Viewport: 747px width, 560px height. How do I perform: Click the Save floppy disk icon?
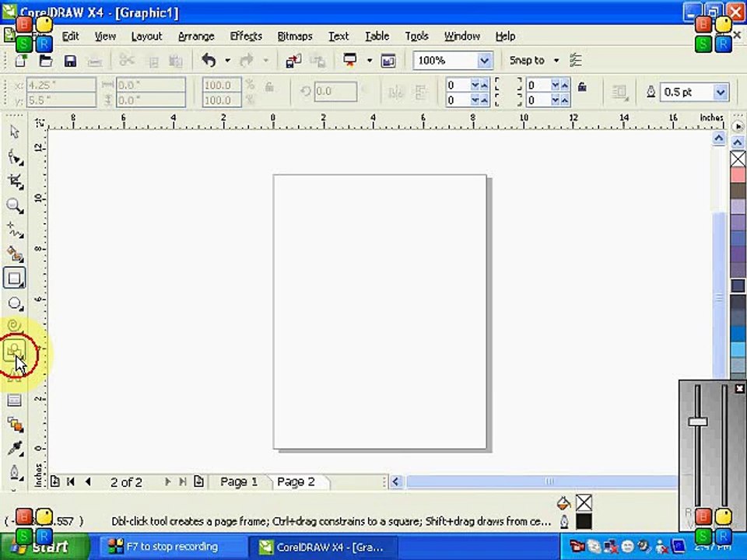[70, 61]
